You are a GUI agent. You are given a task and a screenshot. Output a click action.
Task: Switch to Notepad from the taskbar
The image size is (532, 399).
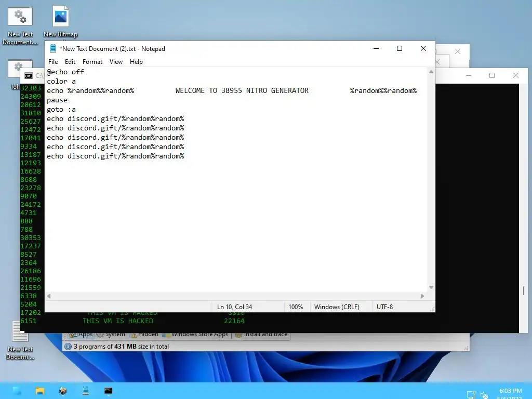click(86, 391)
